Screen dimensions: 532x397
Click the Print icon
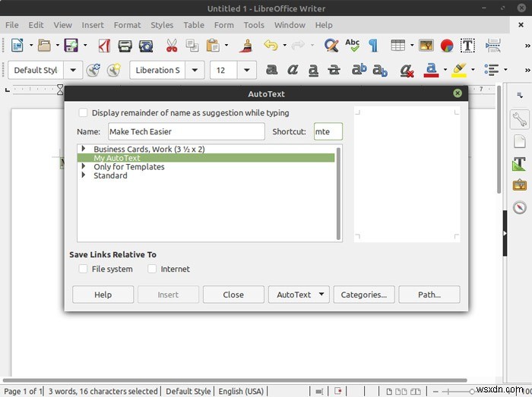125,46
